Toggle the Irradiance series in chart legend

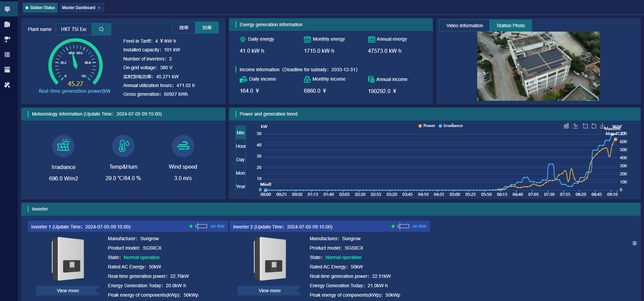point(451,126)
